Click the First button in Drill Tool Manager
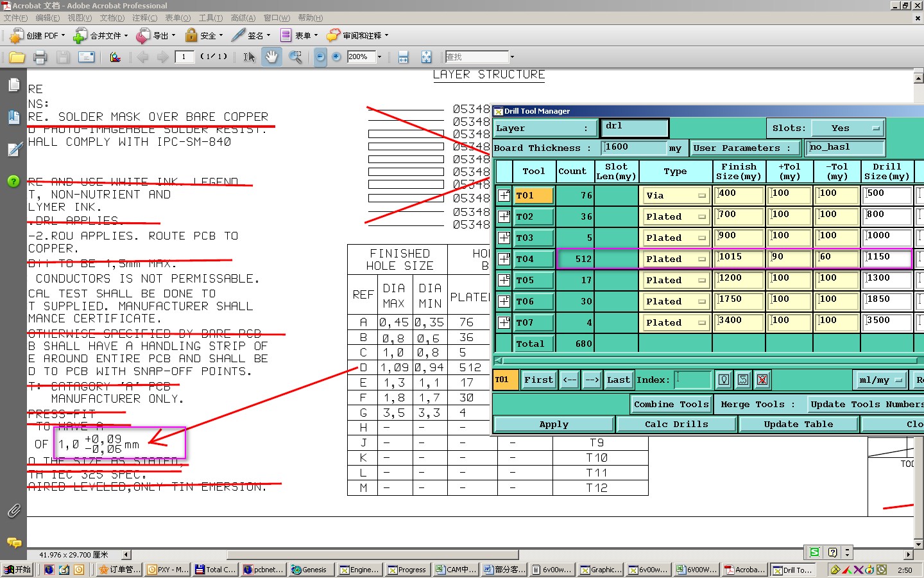Screen dimensions: 924x578 [x=538, y=380]
